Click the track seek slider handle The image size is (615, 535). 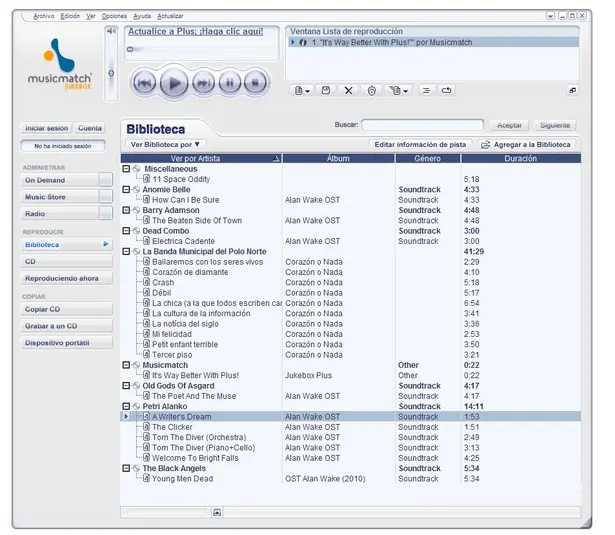pos(130,49)
